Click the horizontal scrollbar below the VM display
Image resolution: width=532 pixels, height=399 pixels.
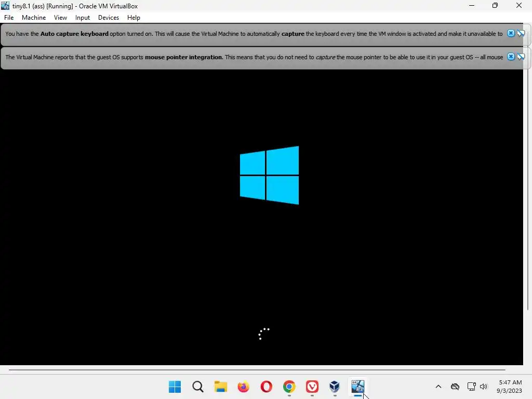click(x=257, y=370)
